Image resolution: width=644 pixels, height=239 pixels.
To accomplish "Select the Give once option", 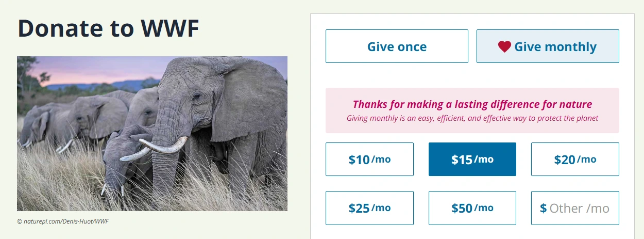I will point(397,46).
